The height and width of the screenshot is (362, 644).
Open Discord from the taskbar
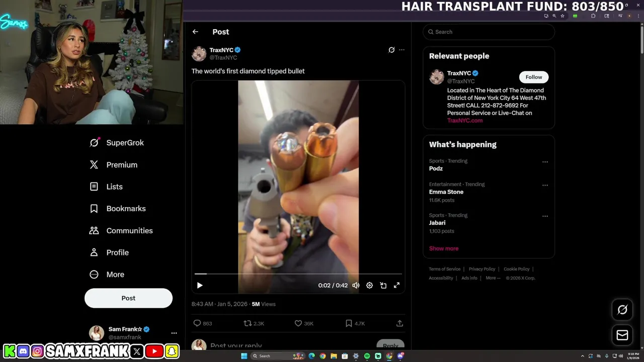click(x=400, y=356)
